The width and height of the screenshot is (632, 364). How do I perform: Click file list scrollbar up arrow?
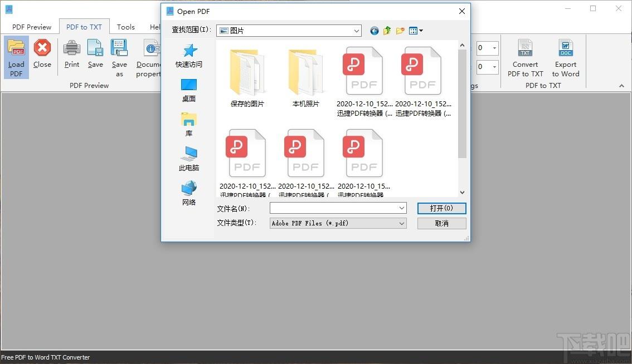(463, 45)
